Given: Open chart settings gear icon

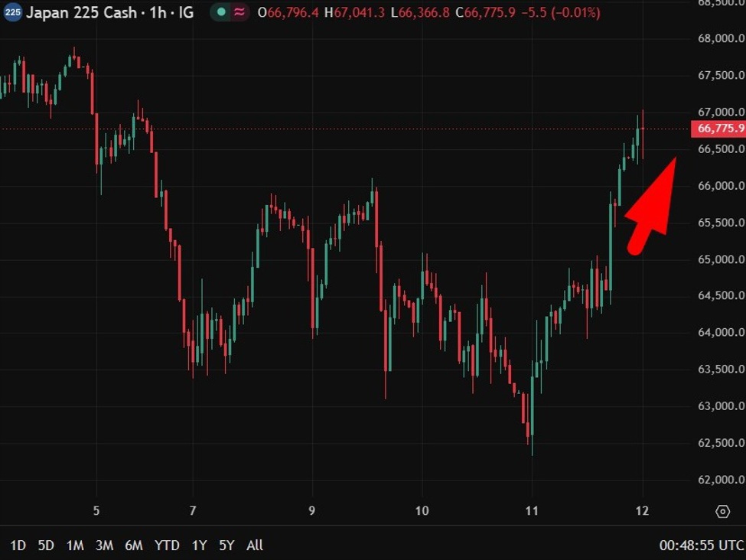Looking at the screenshot, I should pos(723,512).
